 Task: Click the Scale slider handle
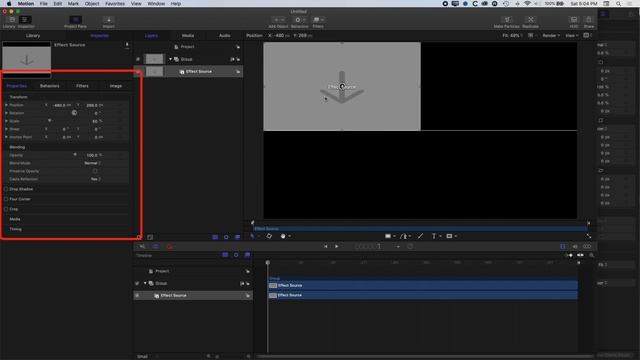(x=49, y=121)
